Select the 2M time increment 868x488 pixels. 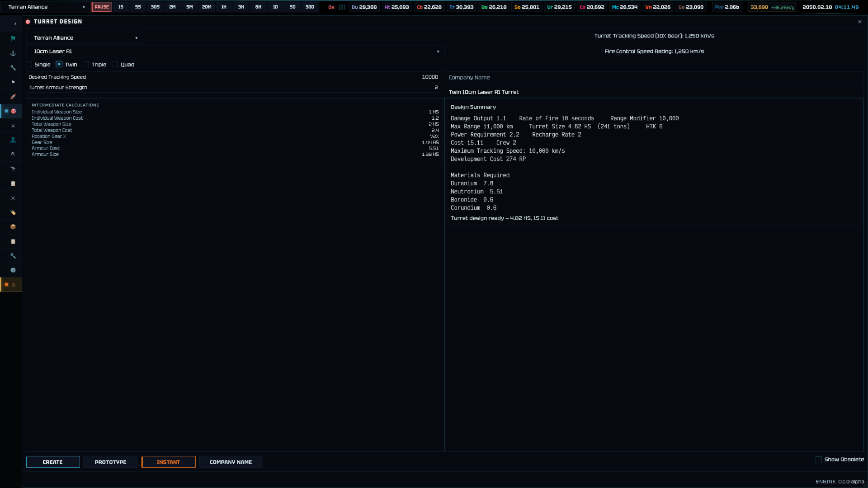[x=172, y=7]
